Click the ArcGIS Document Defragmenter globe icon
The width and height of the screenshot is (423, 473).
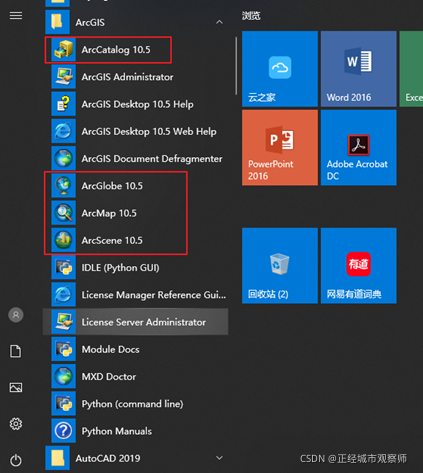pyautogui.click(x=64, y=159)
